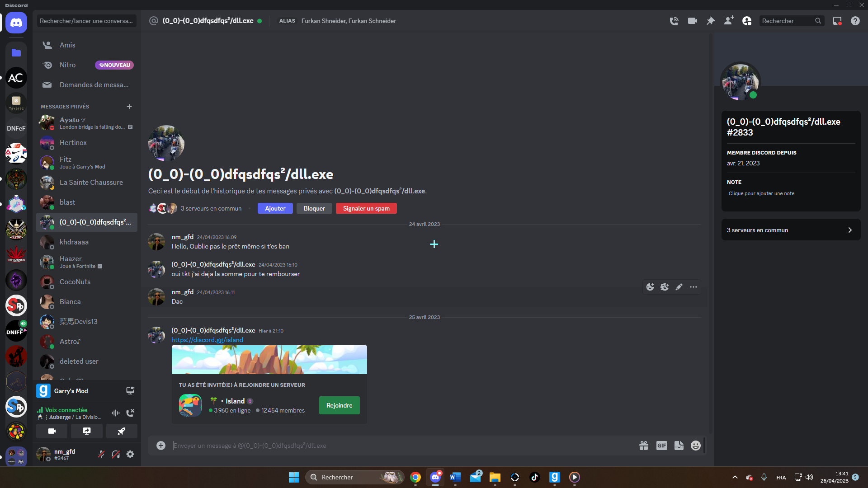Open conversation with Hertinox
This screenshot has height=488, width=868.
pos(87,143)
